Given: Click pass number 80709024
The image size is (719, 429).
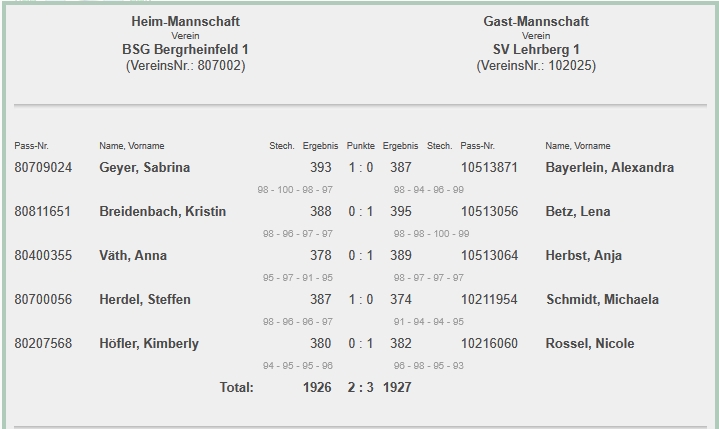Looking at the screenshot, I should [43, 168].
